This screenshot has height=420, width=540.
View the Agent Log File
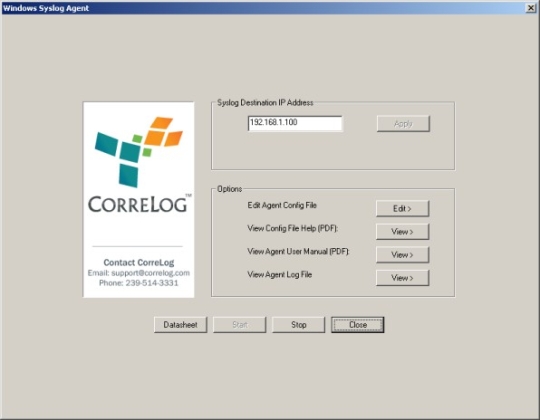coord(402,278)
